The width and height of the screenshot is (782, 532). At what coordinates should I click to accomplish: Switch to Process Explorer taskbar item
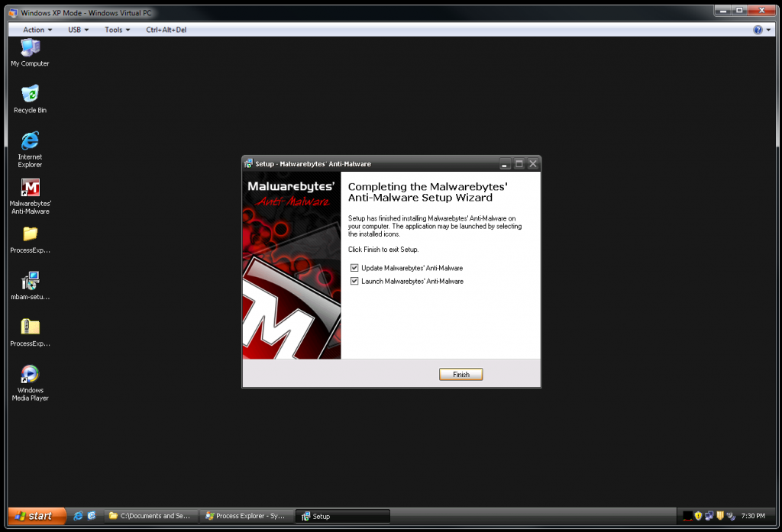246,516
